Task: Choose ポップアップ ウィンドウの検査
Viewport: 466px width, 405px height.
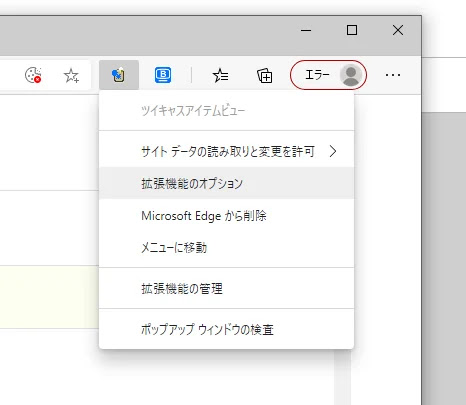Action: point(227,330)
